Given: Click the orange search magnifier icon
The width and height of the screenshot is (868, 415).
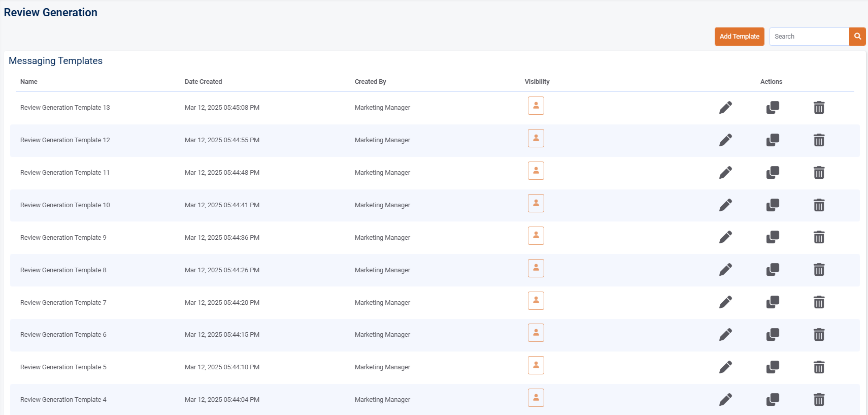Looking at the screenshot, I should pyautogui.click(x=857, y=37).
